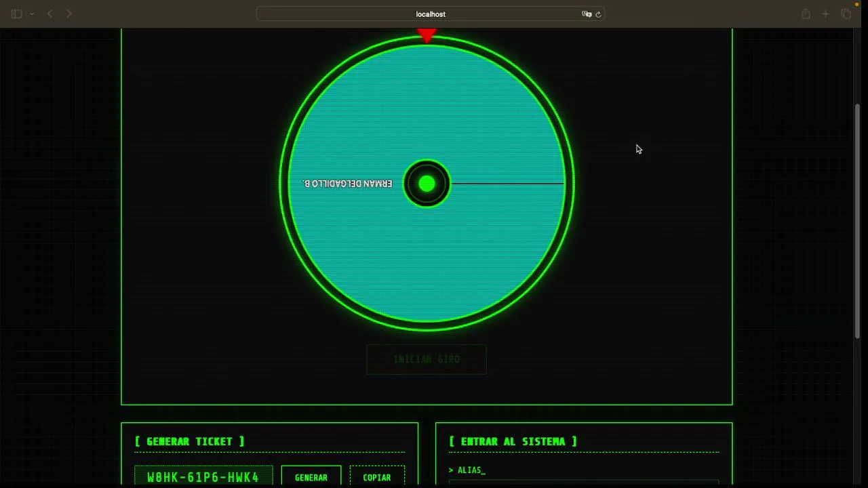Toggle the Safari sidebar icon
The width and height of the screenshot is (868, 488).
16,14
